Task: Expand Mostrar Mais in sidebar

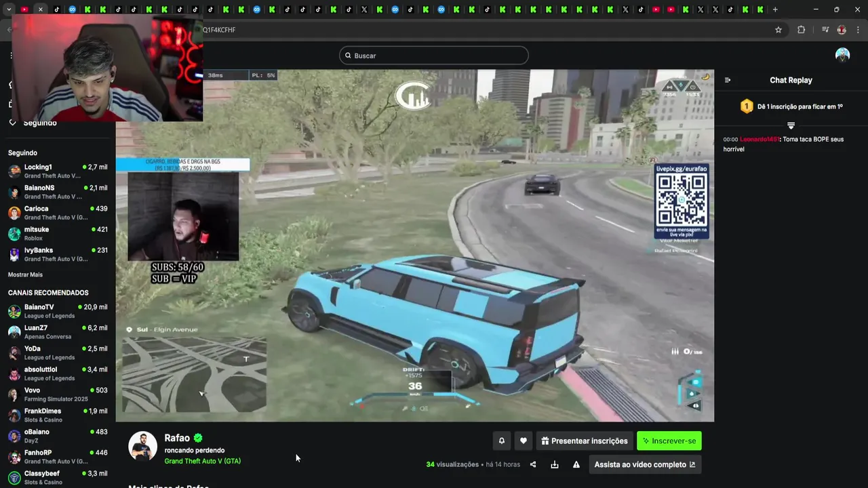Action: pyautogui.click(x=25, y=274)
